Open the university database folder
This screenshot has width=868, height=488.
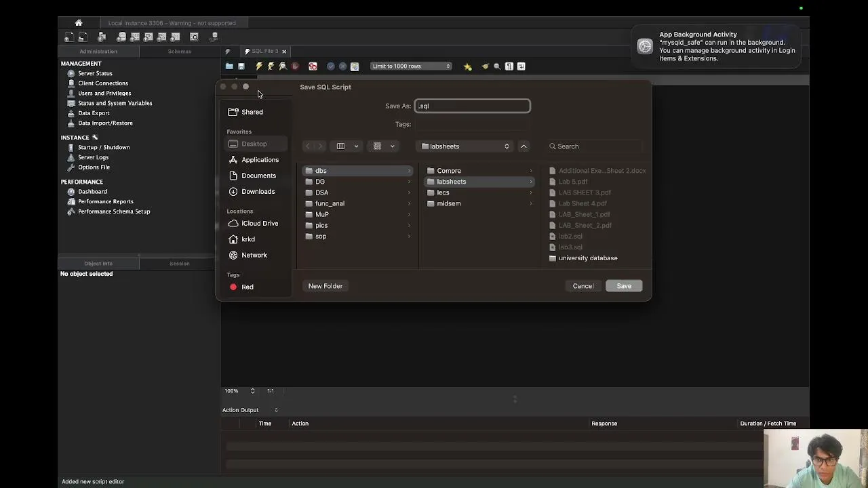click(x=588, y=258)
